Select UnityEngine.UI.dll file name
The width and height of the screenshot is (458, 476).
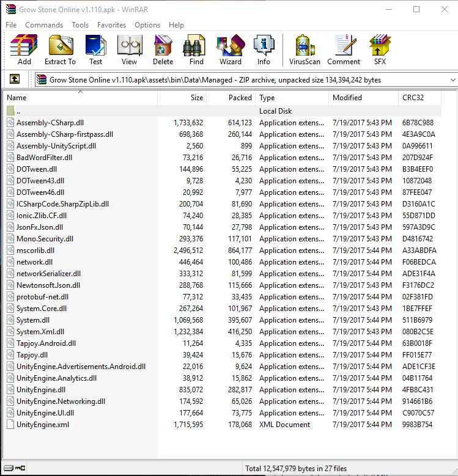[45, 413]
